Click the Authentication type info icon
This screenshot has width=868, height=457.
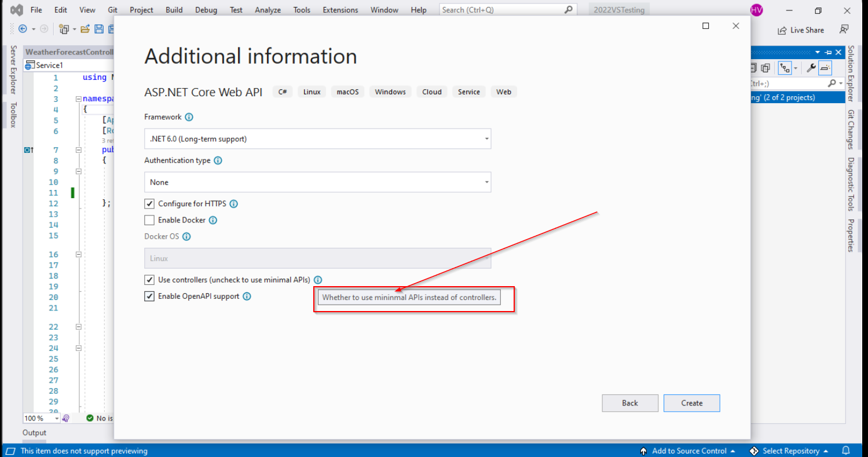point(217,160)
